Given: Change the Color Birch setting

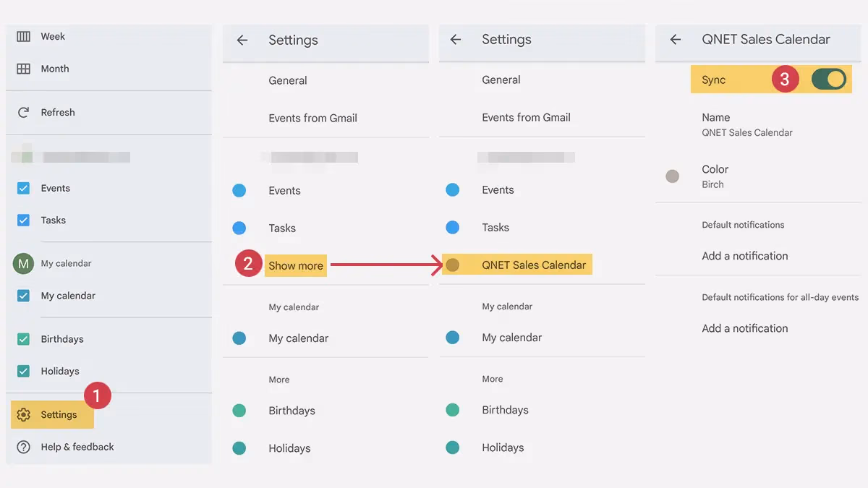Looking at the screenshot, I should point(715,176).
